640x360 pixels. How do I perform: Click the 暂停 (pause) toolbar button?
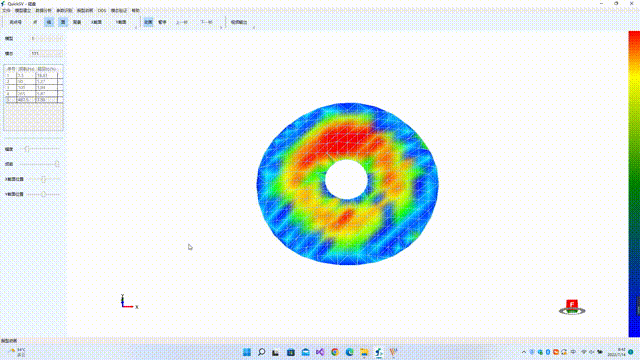162,22
